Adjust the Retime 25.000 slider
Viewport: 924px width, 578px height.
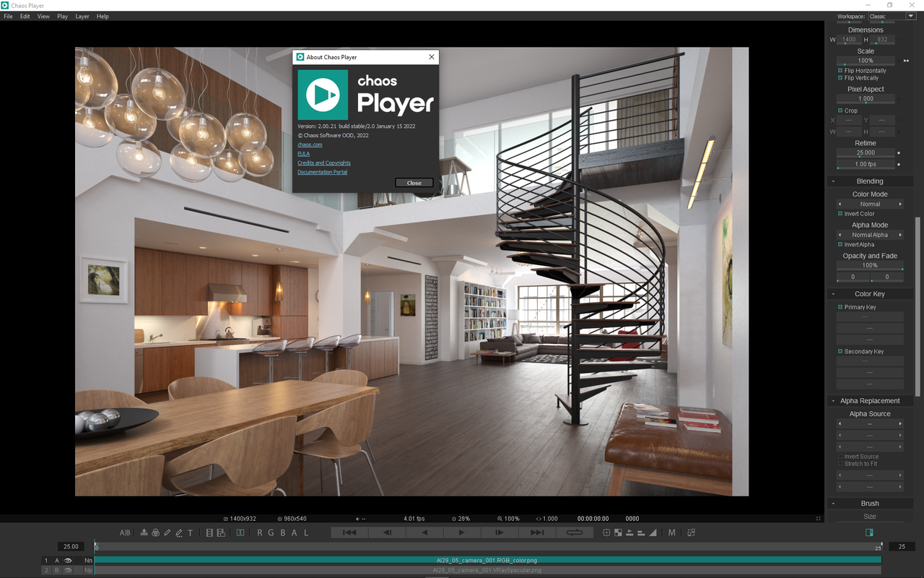pos(866,152)
